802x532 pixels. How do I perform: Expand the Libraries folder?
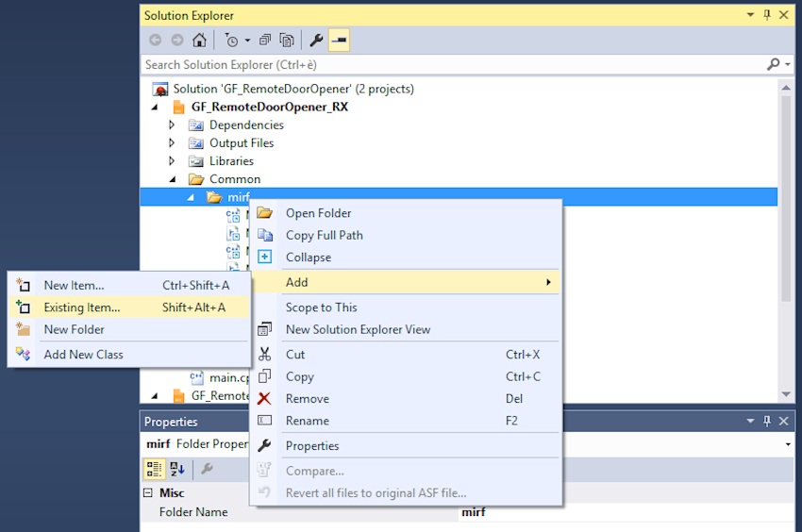point(172,160)
